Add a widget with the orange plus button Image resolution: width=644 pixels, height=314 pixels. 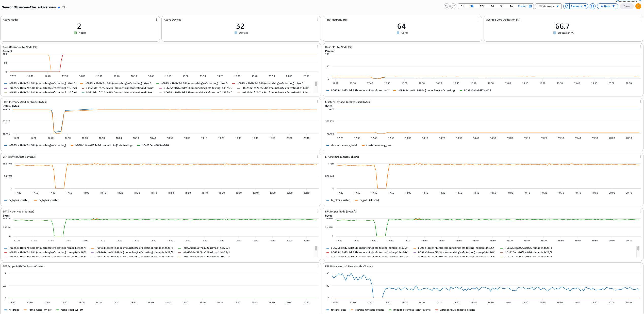point(638,6)
